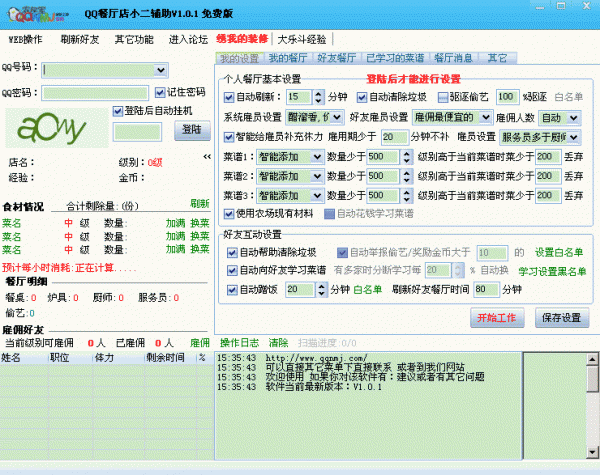Click 操作日志 link
The height and width of the screenshot is (475, 600).
pyautogui.click(x=240, y=343)
